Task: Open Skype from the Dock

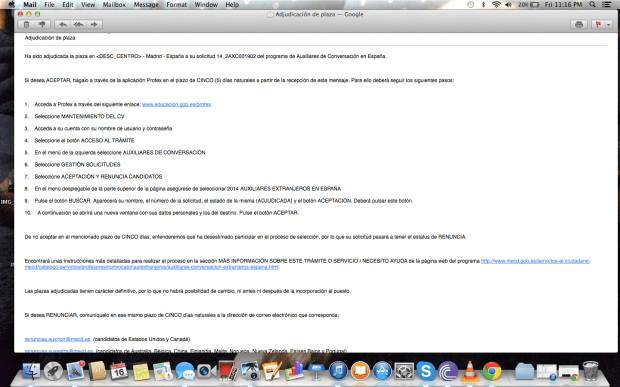Action: tap(426, 371)
